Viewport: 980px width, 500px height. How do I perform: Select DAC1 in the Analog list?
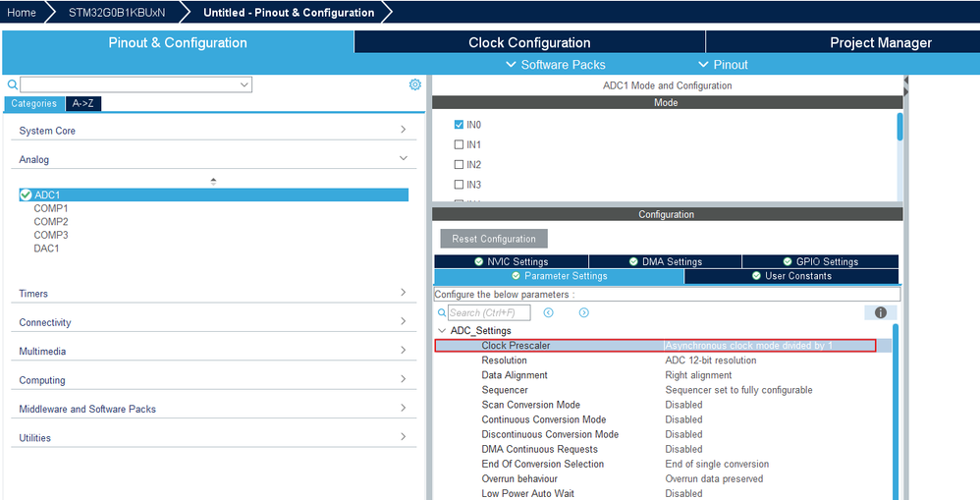coord(46,249)
